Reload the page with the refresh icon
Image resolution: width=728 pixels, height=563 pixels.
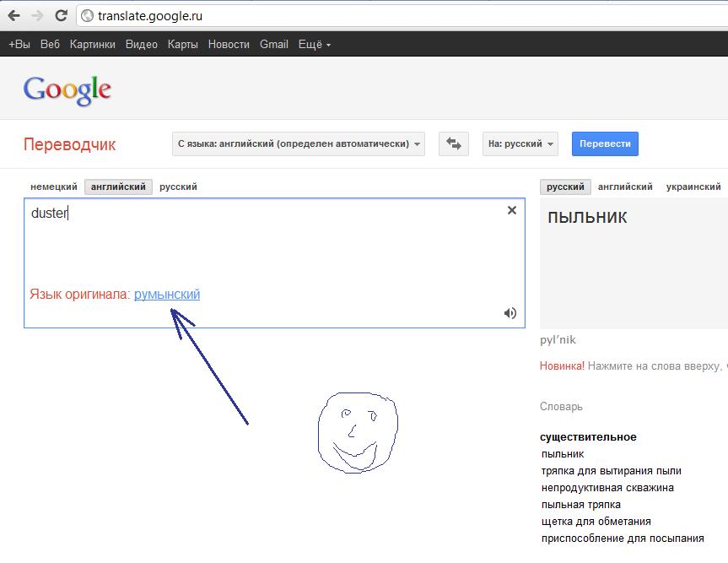click(x=61, y=16)
